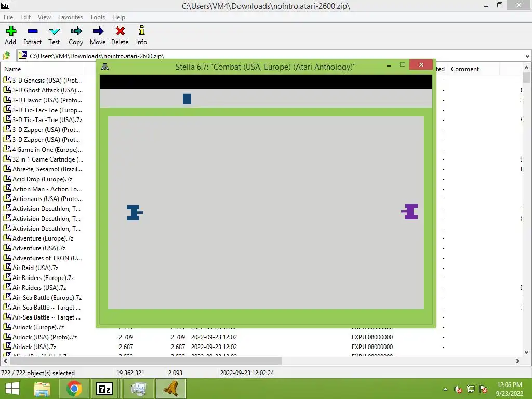The height and width of the screenshot is (399, 532).
Task: Click the vertical scrollbar down arrow
Action: [527, 352]
